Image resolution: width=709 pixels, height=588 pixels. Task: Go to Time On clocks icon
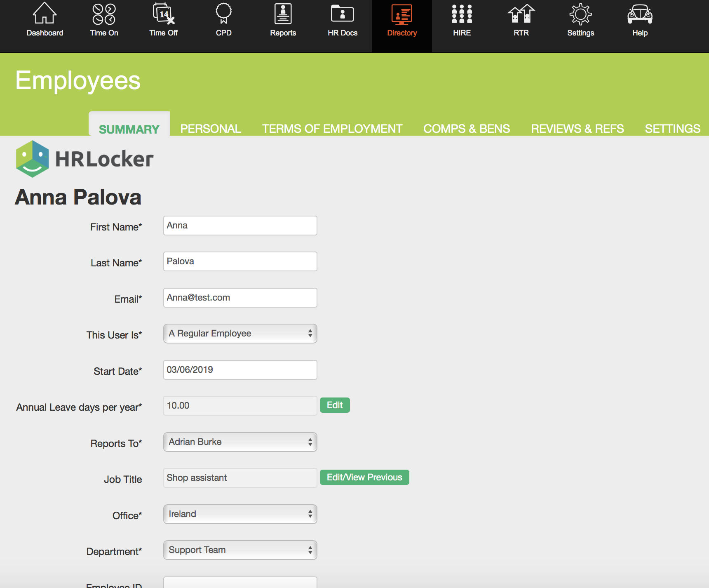click(x=104, y=14)
